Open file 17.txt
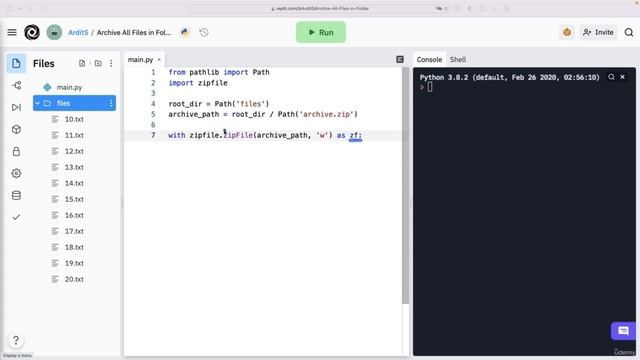This screenshot has height=360, width=640. pyautogui.click(x=74, y=231)
